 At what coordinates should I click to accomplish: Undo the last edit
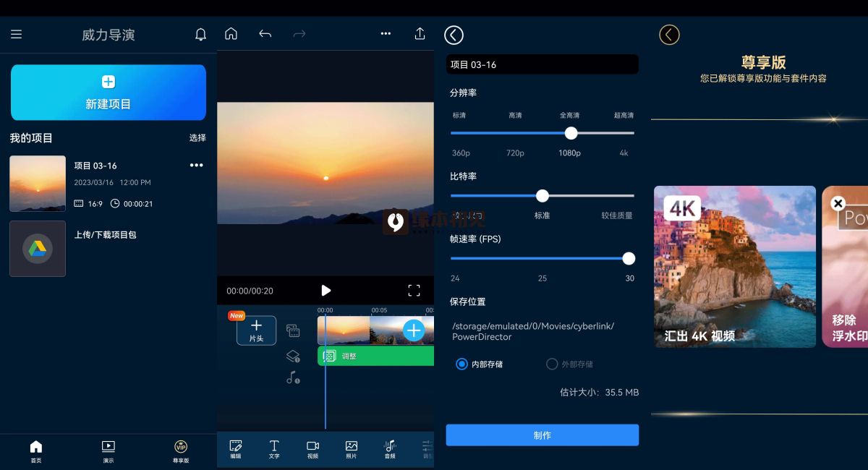click(265, 34)
